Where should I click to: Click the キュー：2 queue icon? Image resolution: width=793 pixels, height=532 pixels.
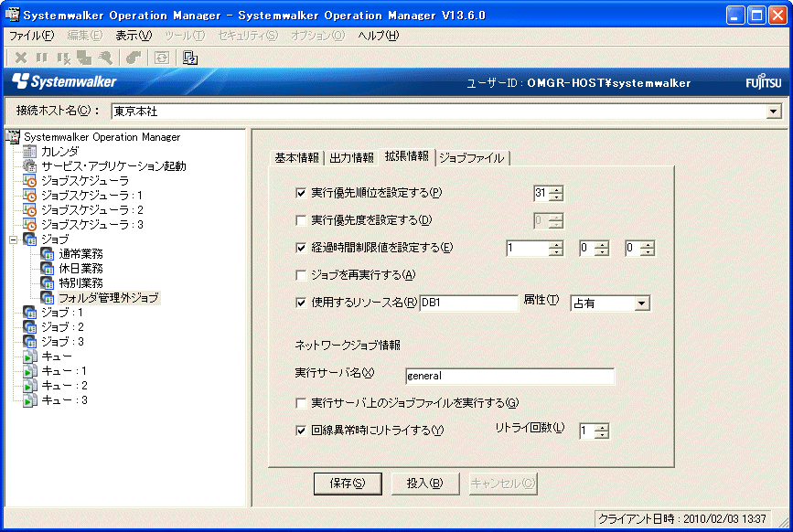[30, 386]
